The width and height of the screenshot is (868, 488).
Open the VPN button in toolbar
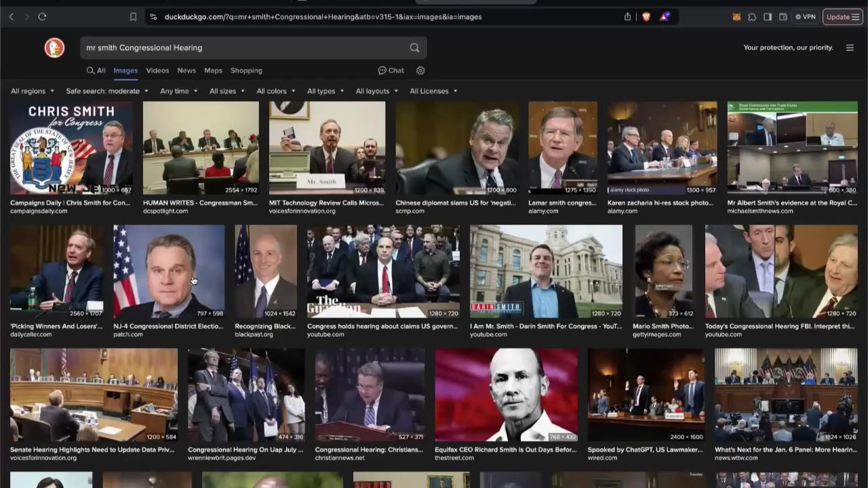806,16
